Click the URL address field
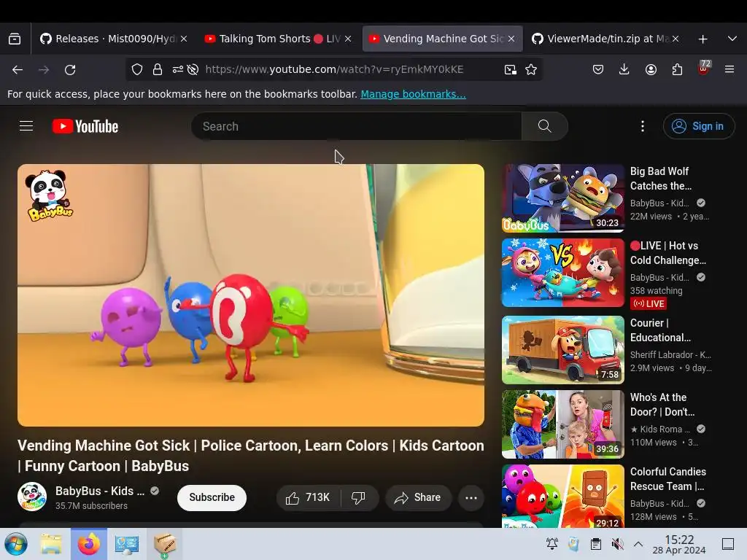This screenshot has height=560, width=747. 334,69
